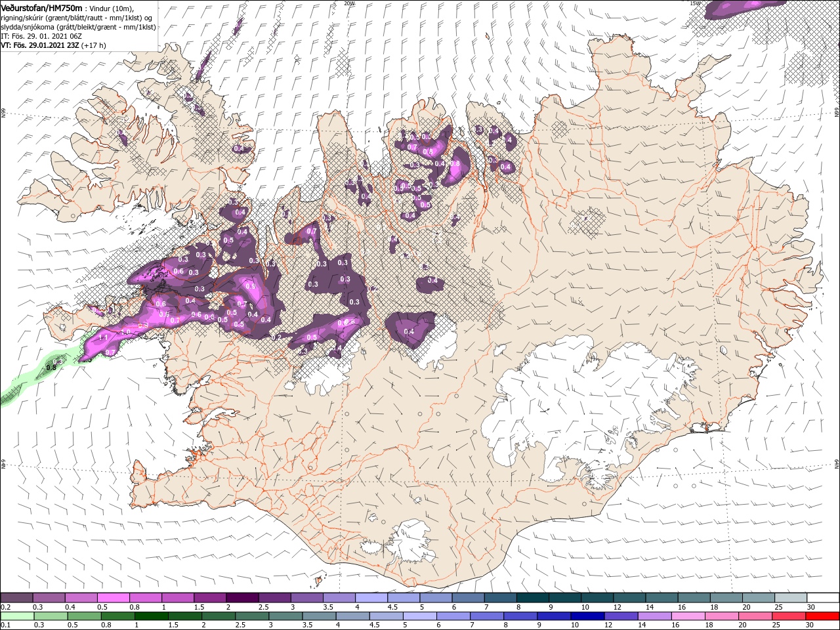The height and width of the screenshot is (630, 840).
Task: Pick the lower-row pink swatch at 20
Action: (x=754, y=616)
